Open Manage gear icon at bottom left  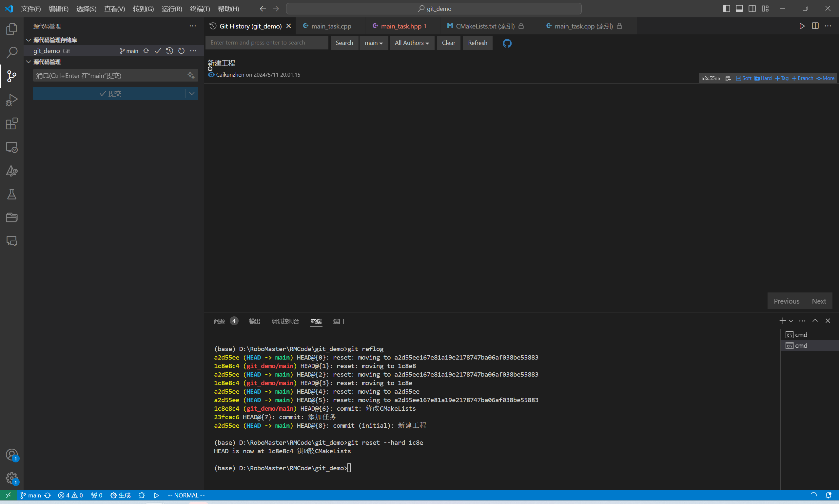pos(11,478)
